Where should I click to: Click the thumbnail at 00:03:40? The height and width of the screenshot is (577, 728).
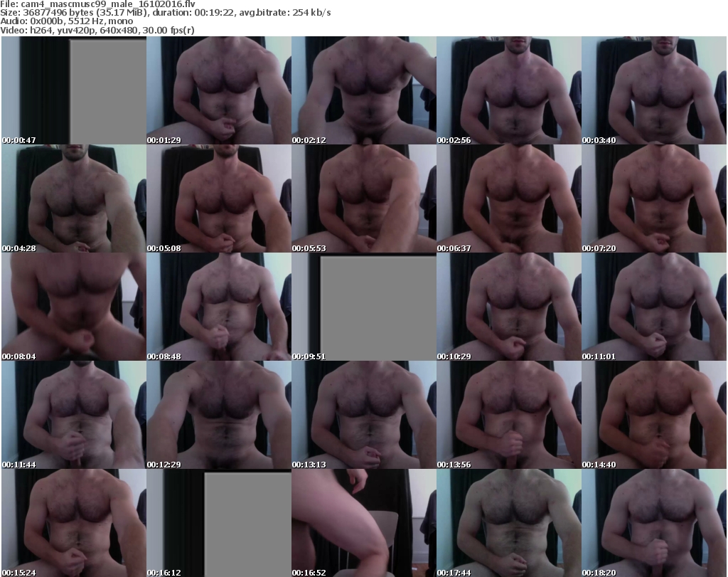tap(654, 91)
